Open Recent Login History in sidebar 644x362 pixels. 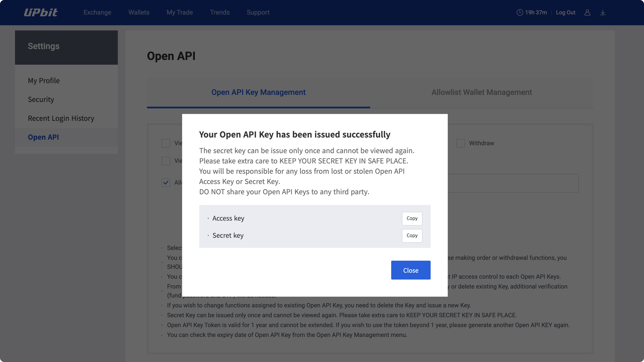61,118
